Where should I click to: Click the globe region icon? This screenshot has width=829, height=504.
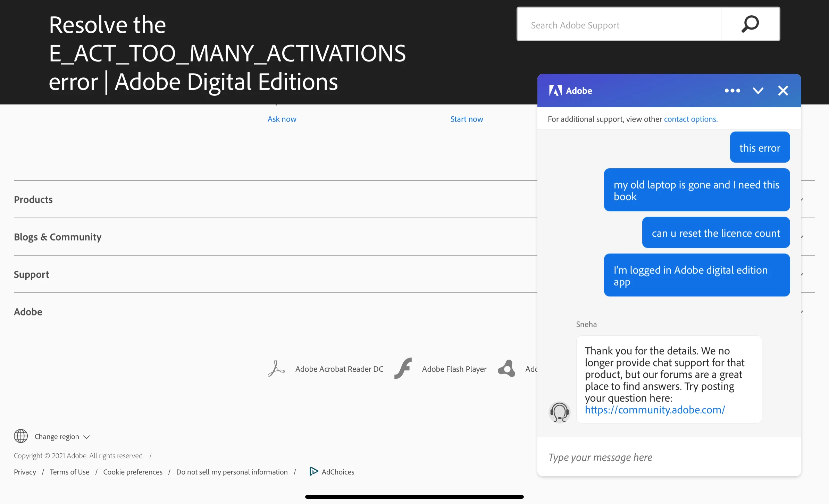(21, 436)
